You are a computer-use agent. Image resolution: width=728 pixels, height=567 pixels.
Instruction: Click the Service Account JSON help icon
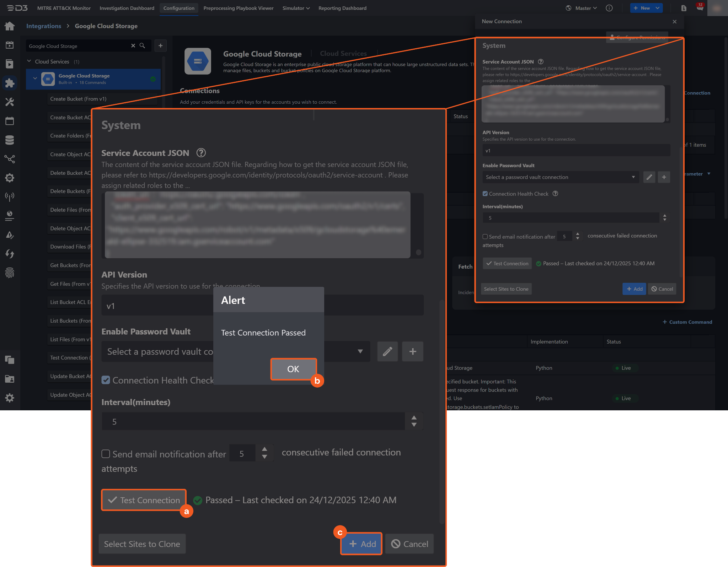click(x=201, y=153)
